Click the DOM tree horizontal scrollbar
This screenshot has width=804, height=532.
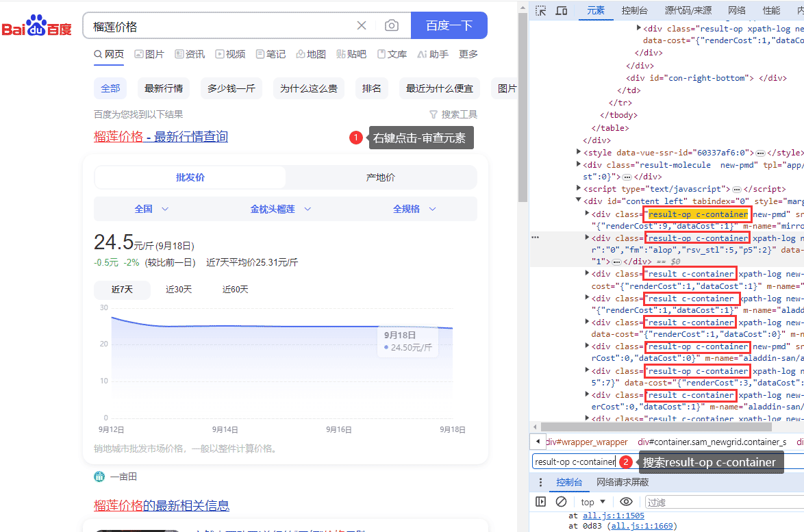[x=656, y=427]
